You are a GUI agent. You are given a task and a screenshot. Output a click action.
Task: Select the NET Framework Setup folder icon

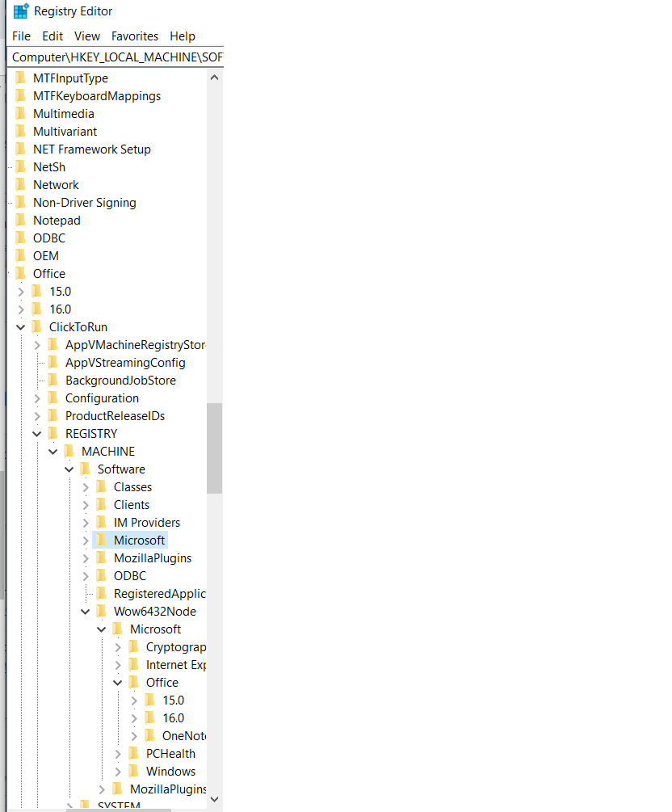21,149
